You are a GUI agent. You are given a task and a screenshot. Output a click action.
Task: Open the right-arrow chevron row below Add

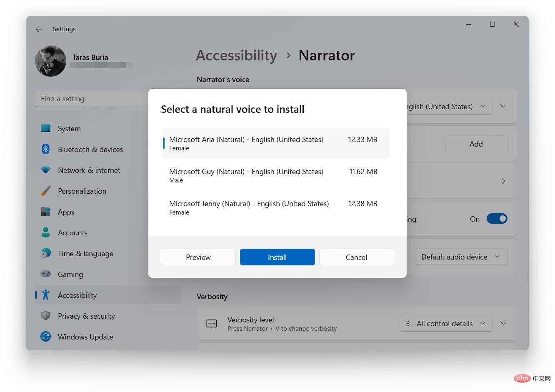click(503, 181)
